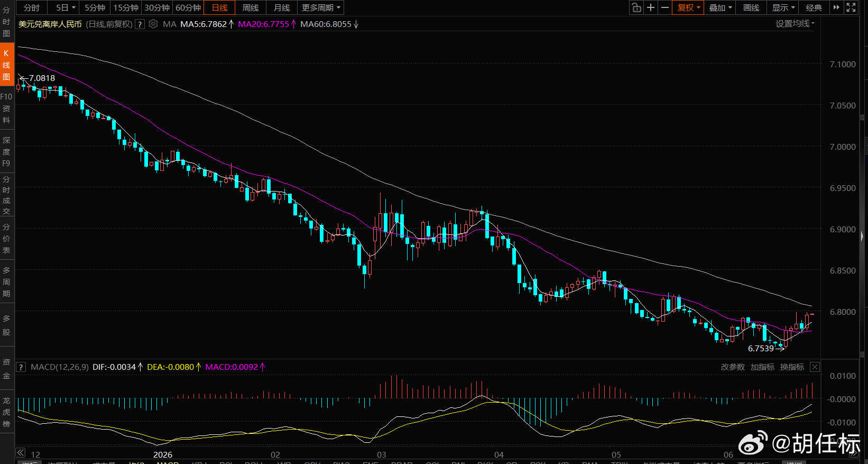Image resolution: width=868 pixels, height=464 pixels.
Task: Expand the collapsed right side panel handle
Action: 862,236
